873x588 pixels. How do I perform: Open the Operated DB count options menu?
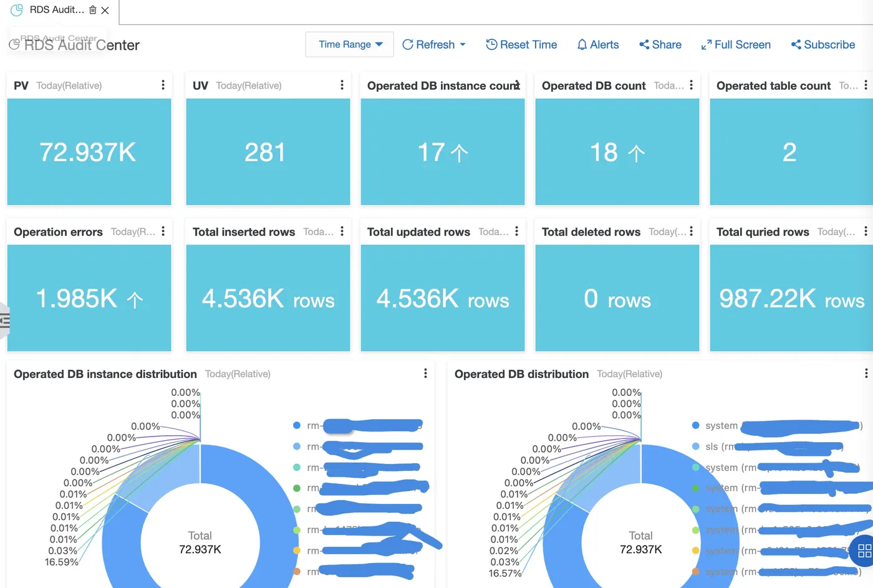point(692,85)
